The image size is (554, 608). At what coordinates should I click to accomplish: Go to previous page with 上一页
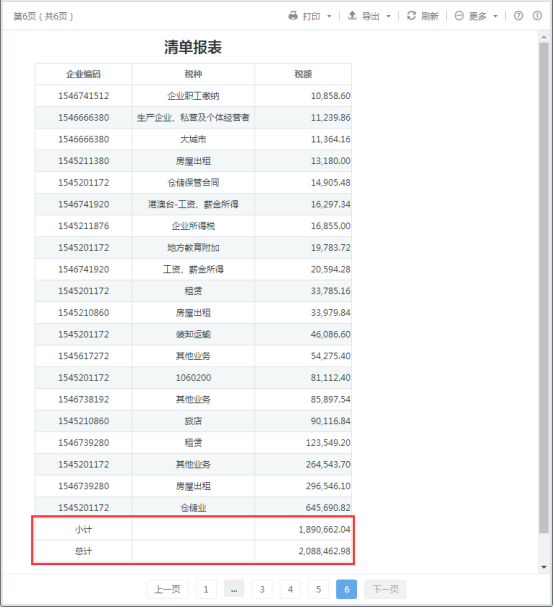tap(167, 589)
